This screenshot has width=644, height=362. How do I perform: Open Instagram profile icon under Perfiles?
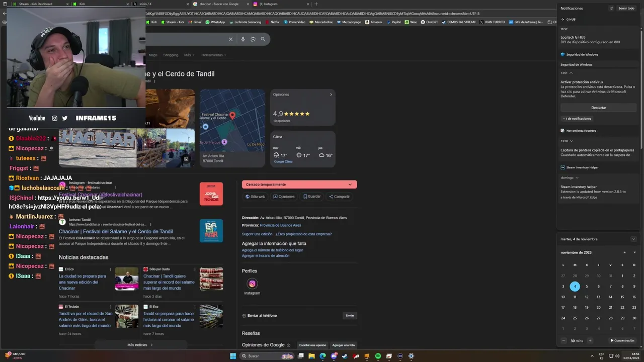(x=252, y=284)
